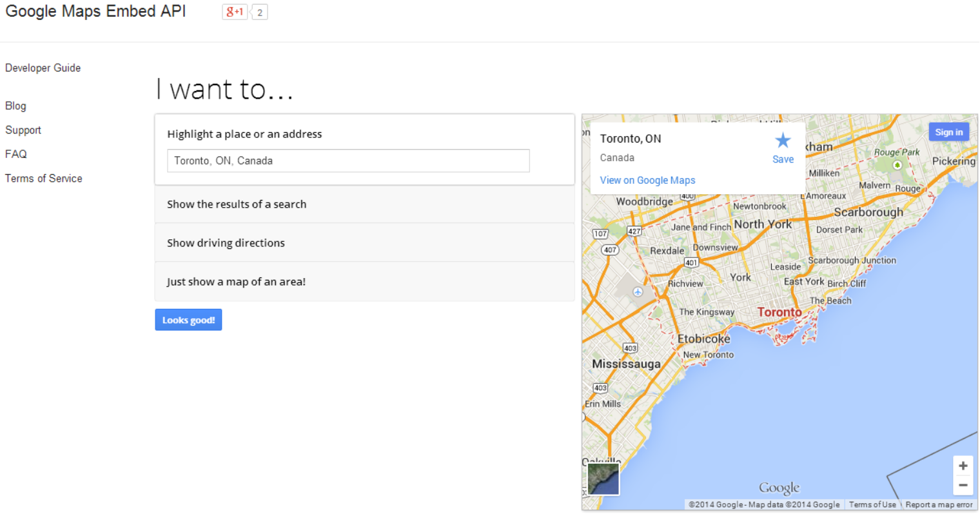Expand Just show a map of an area
This screenshot has height=516, width=980.
(364, 282)
